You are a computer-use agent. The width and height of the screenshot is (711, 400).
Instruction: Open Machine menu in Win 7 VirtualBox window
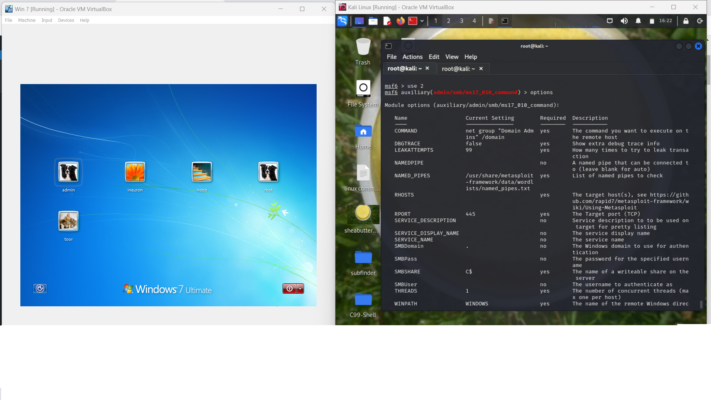[27, 20]
